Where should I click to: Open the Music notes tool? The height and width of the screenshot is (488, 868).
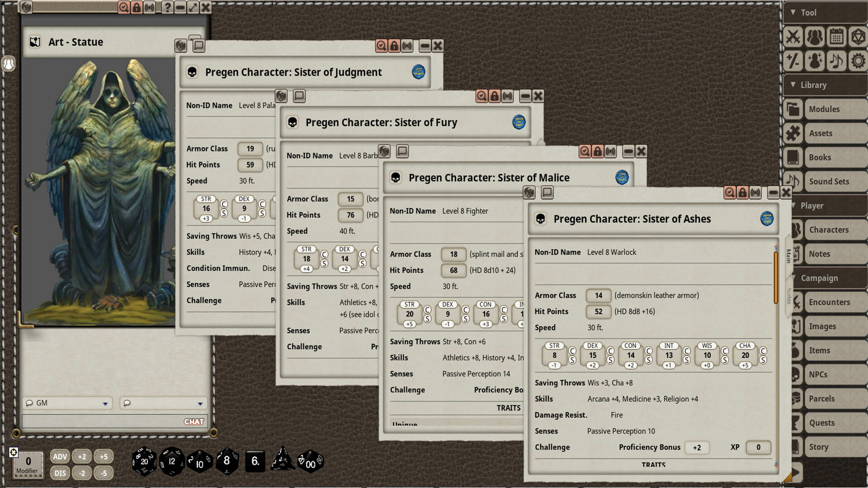click(836, 61)
